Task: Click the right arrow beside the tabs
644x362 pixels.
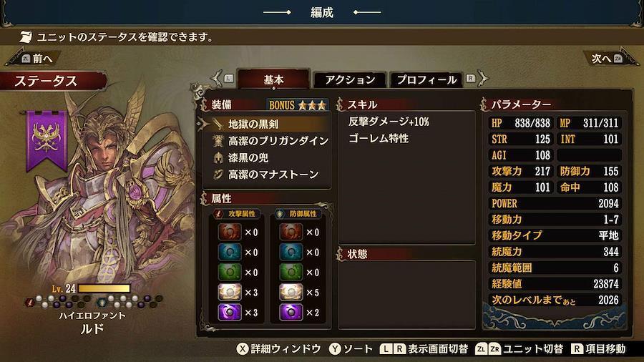Action: 484,78
